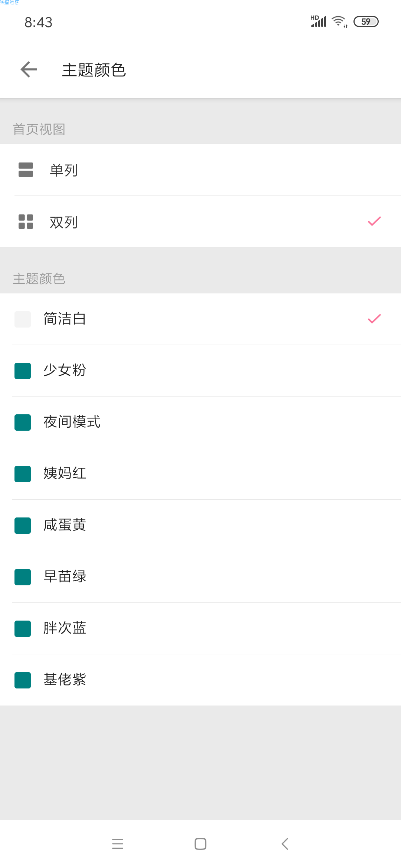Tap the battery indicator in status bar
The image size is (401, 868).
pyautogui.click(x=366, y=22)
